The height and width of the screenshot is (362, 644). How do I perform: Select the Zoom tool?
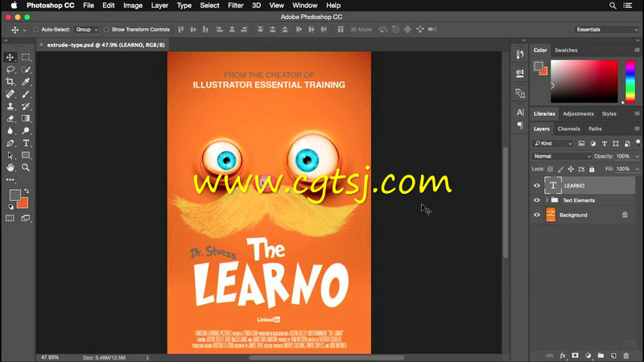(26, 167)
